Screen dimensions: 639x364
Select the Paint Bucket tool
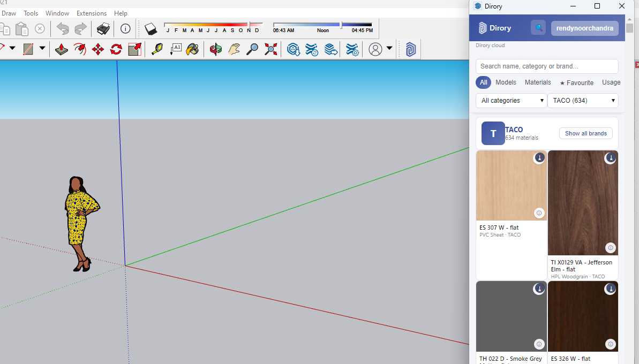pos(192,49)
